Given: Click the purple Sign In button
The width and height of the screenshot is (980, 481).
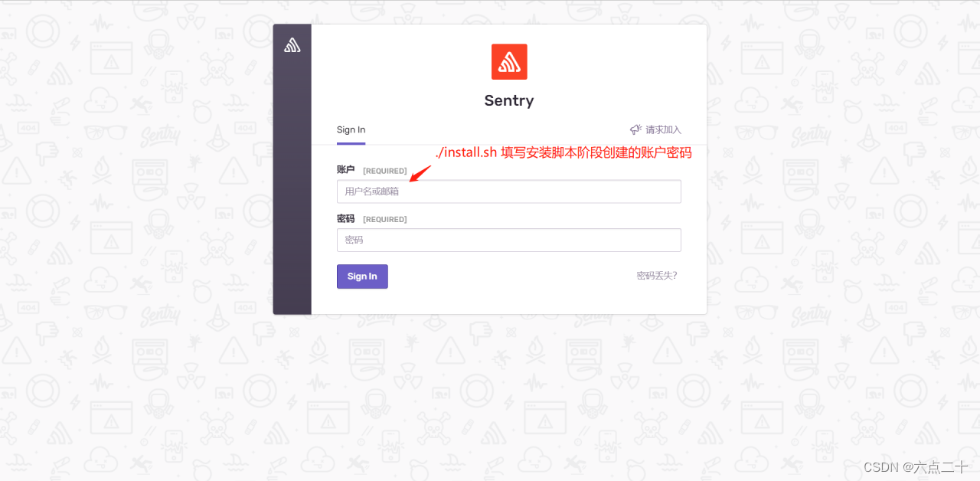Looking at the screenshot, I should (362, 276).
